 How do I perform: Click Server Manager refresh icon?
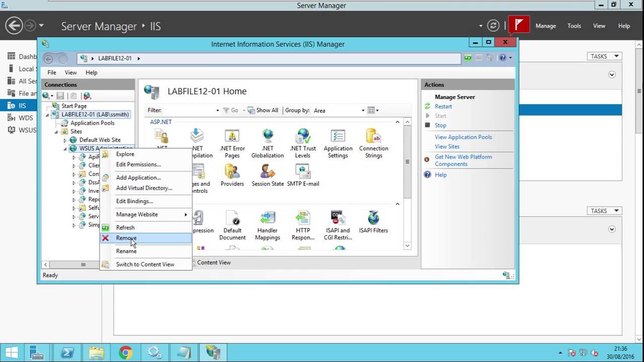[494, 26]
